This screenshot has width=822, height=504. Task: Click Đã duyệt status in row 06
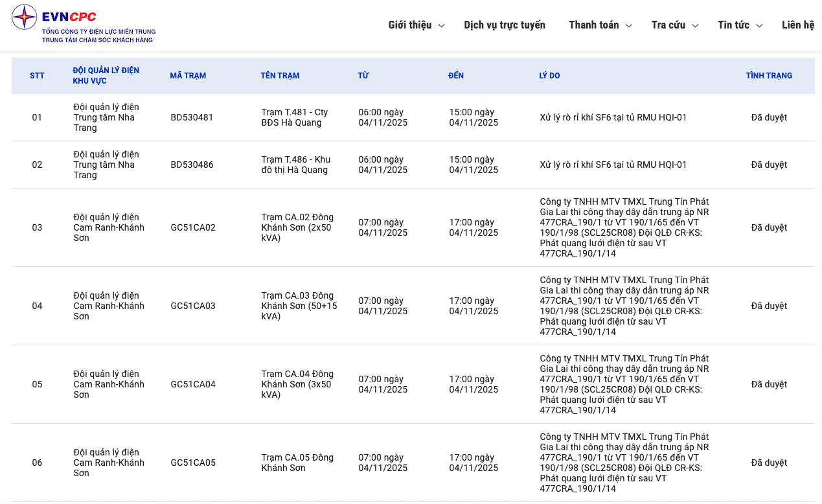(769, 463)
